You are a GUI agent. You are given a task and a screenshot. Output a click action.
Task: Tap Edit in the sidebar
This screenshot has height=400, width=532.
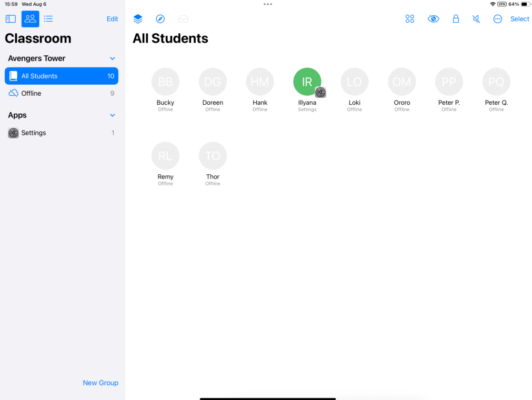[x=112, y=19]
